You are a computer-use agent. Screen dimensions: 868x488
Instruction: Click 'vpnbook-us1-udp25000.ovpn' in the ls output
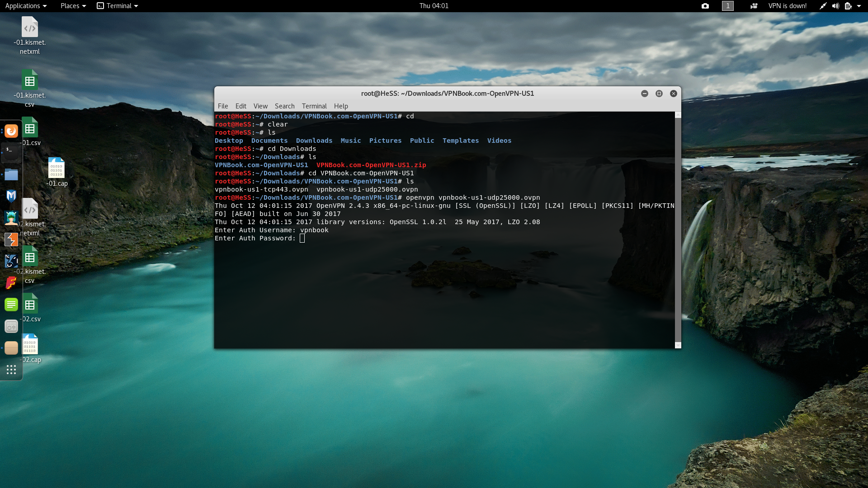(x=367, y=189)
